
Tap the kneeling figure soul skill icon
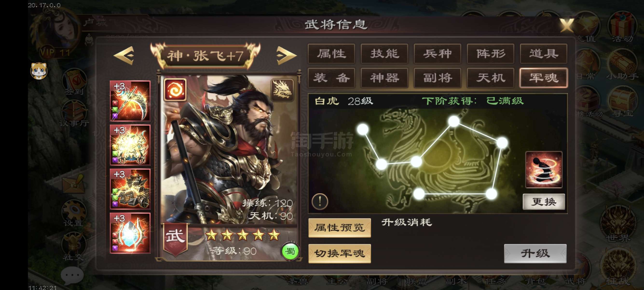coord(543,170)
